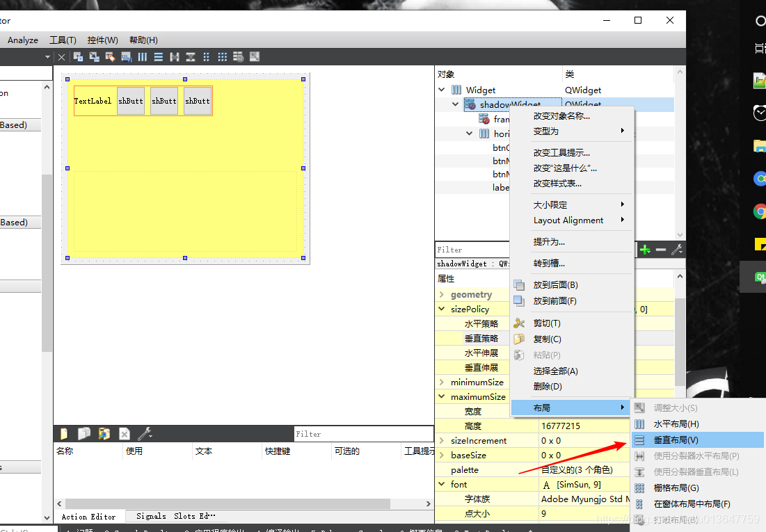The width and height of the screenshot is (766, 532).
Task: Click the X close-document icon in the toolbar
Action: tap(61, 57)
